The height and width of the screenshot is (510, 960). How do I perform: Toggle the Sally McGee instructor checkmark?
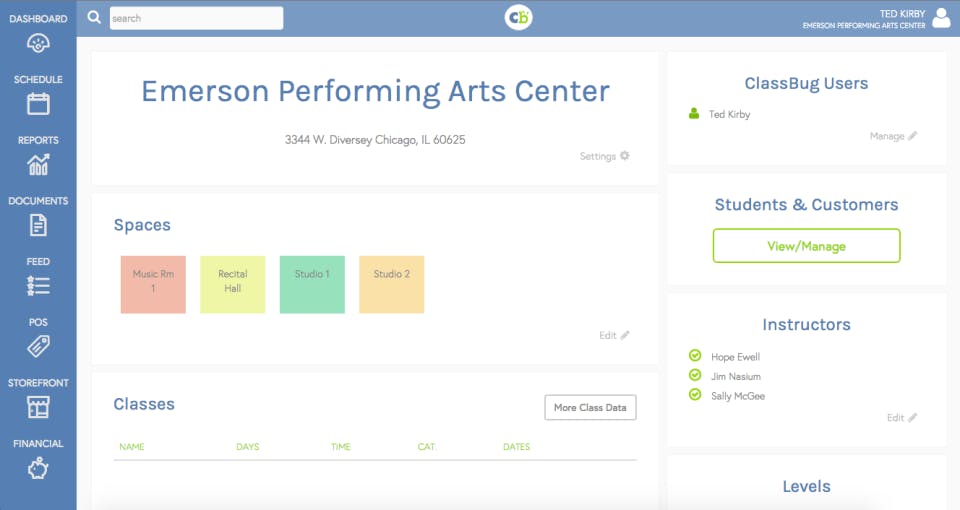tap(695, 396)
